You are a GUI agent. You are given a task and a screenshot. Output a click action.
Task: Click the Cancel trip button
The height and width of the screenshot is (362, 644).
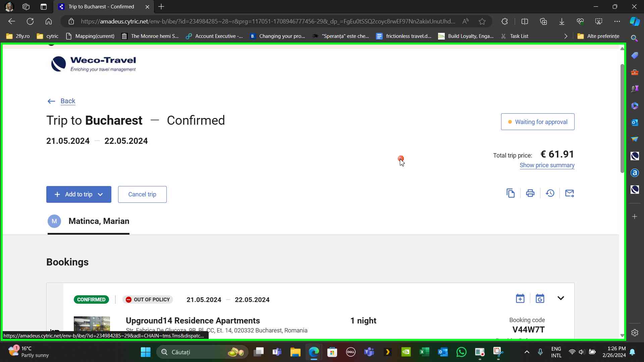(142, 194)
